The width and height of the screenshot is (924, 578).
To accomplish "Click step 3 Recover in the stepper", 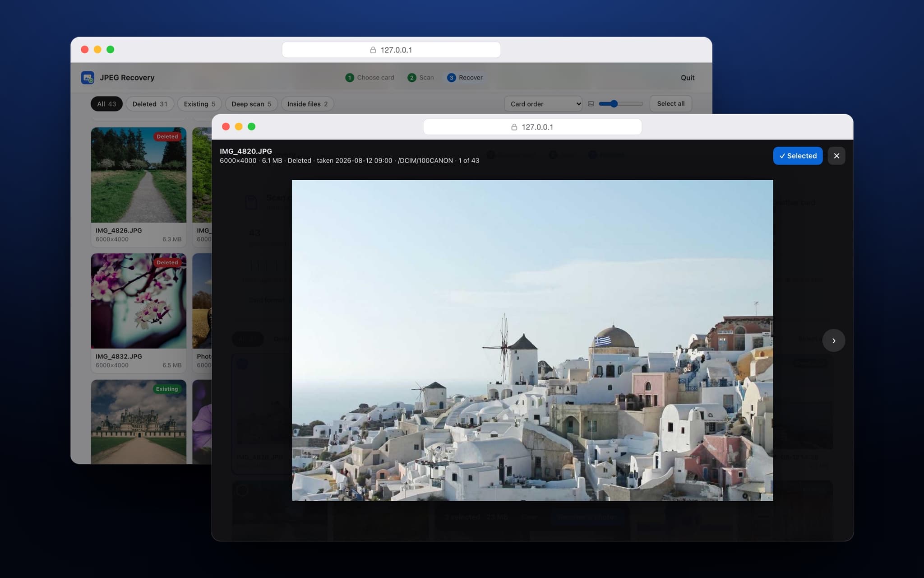I will pos(465,78).
